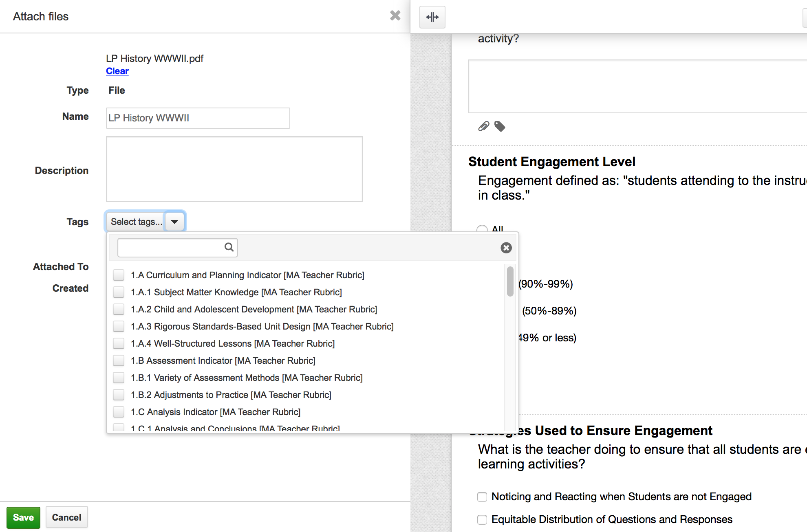This screenshot has height=532, width=807.
Task: Click the Cancel button
Action: pyautogui.click(x=66, y=517)
